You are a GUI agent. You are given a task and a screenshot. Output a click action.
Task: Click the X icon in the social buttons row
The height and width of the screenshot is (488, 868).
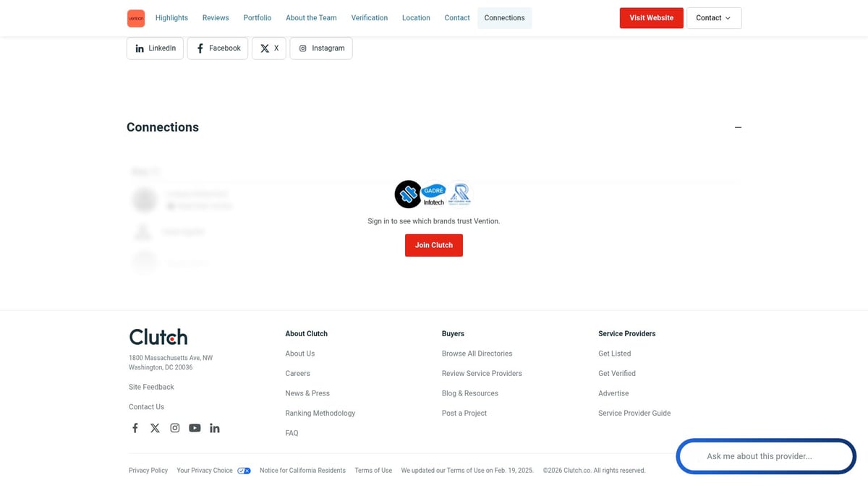pyautogui.click(x=265, y=48)
